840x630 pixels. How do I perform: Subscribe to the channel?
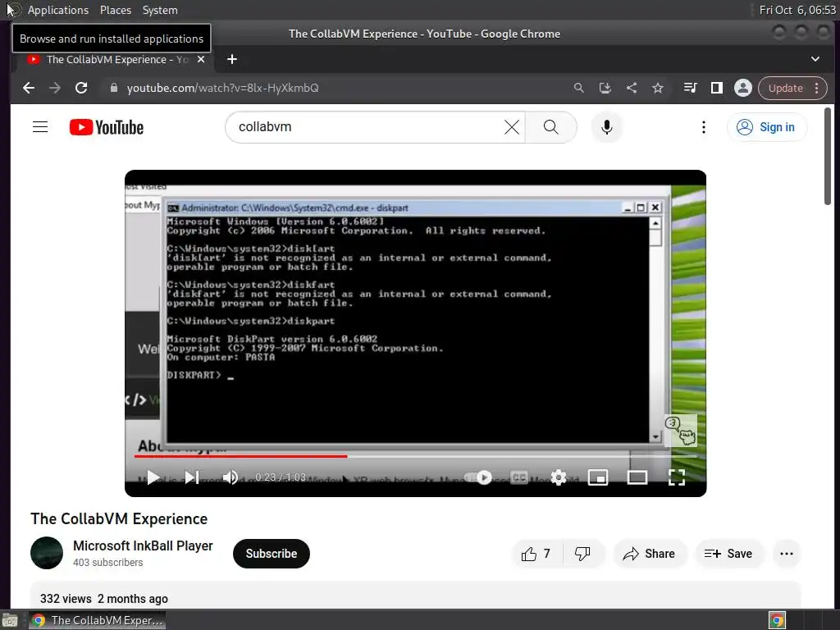pos(271,554)
